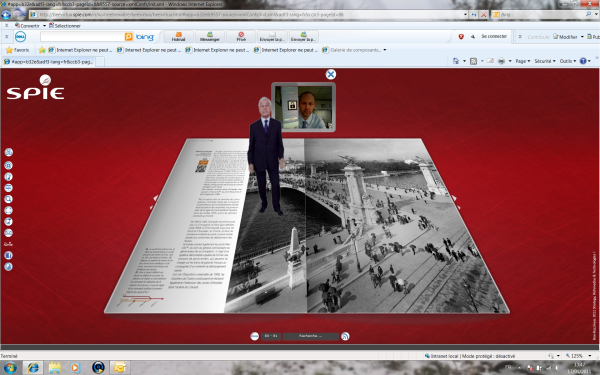Select the current browser tab
This screenshot has width=600, height=375.
48,62
